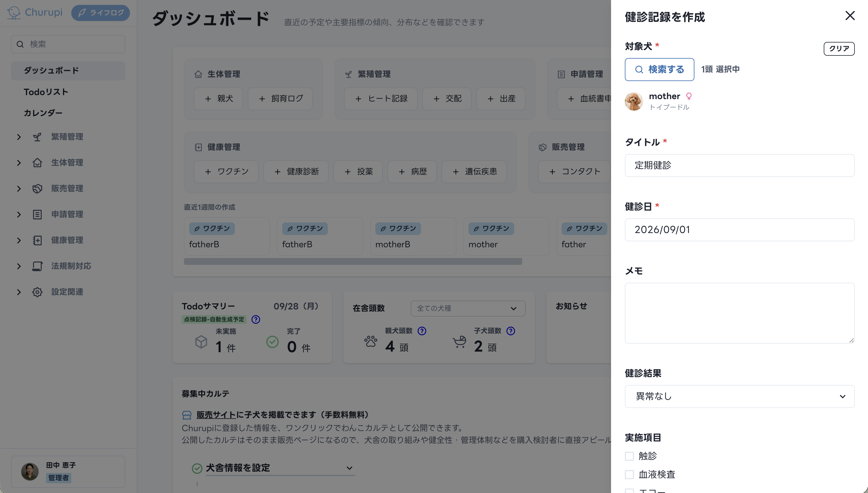Click the 申請管理 document icon in sidebar

click(37, 214)
